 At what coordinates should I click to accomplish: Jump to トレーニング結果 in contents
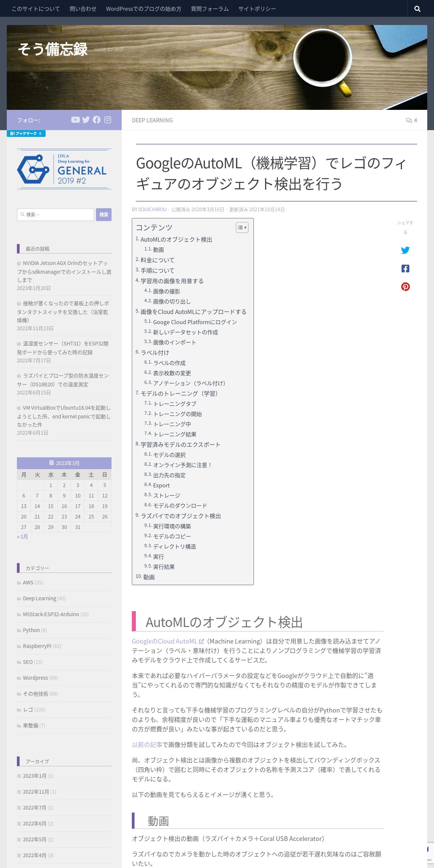[x=175, y=434]
